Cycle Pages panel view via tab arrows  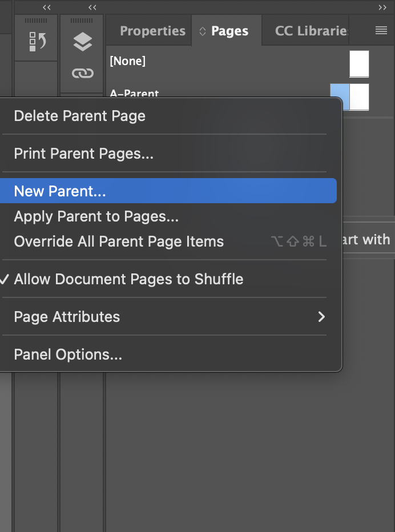tap(203, 31)
